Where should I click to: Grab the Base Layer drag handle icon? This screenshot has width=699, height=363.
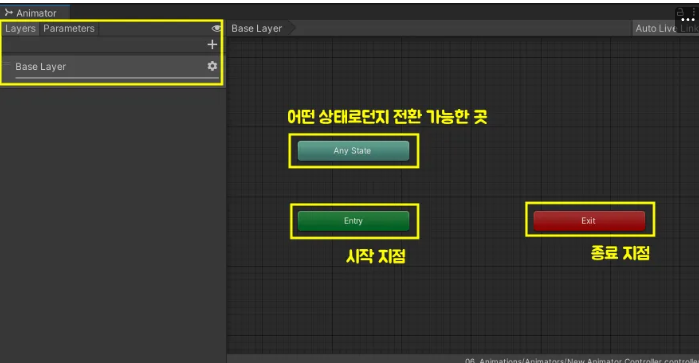tap(7, 65)
